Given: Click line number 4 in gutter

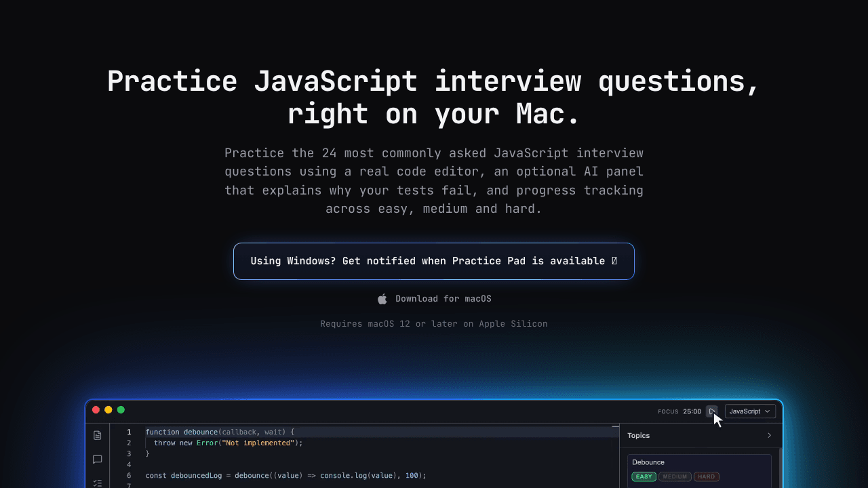Looking at the screenshot, I should coord(129,465).
